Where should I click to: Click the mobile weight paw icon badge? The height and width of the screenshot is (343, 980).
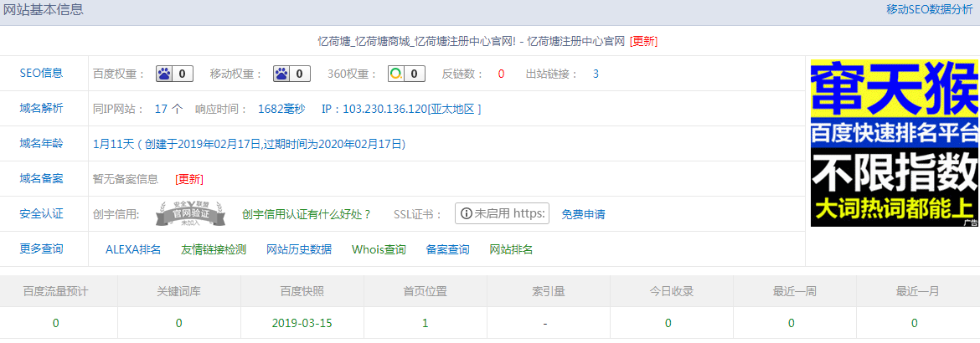pyautogui.click(x=291, y=74)
